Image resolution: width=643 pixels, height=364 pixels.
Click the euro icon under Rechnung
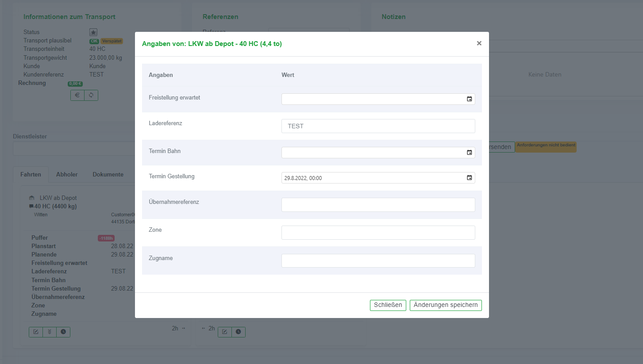[77, 95]
